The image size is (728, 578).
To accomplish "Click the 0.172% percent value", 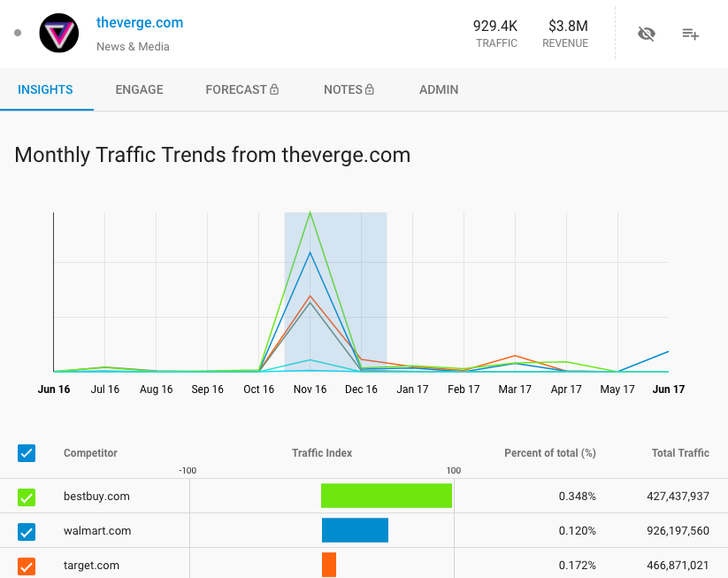I will pos(577,565).
